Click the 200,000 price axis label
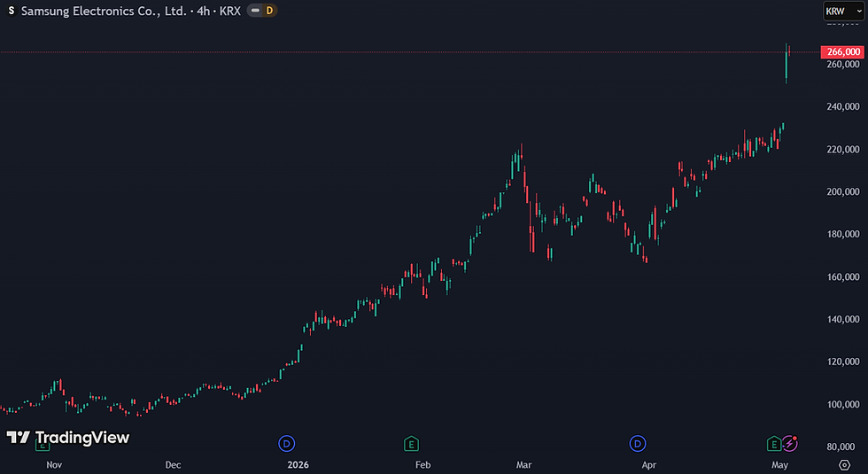 [842, 191]
